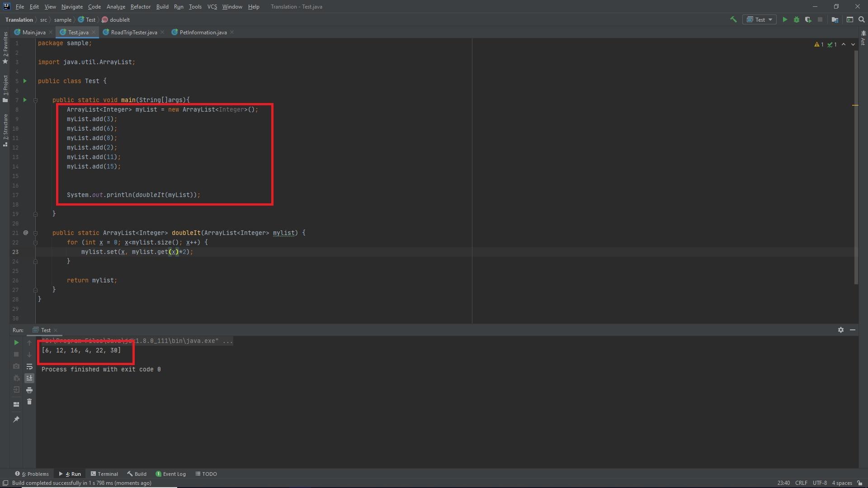
Task: Open the Run panel settings gear
Action: [x=841, y=330]
